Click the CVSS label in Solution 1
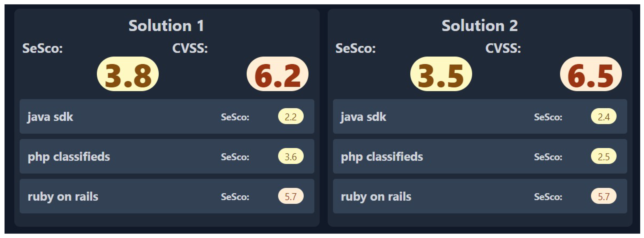The width and height of the screenshot is (644, 238). point(190,48)
